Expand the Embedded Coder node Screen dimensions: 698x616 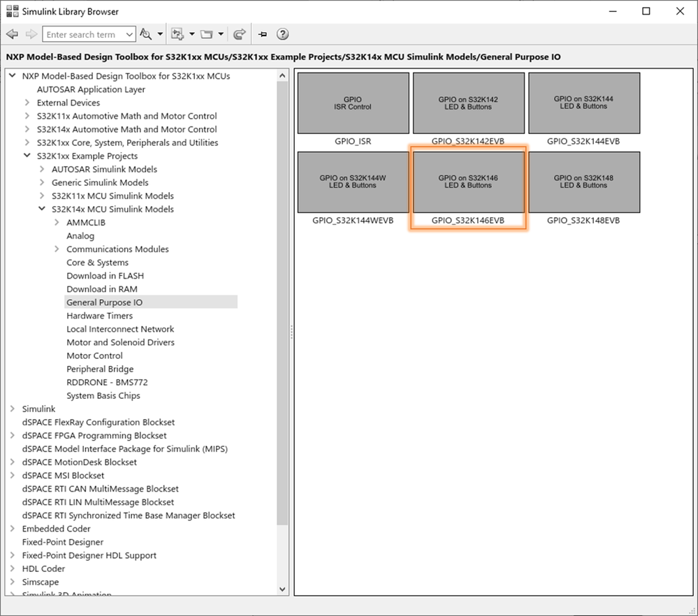[13, 529]
